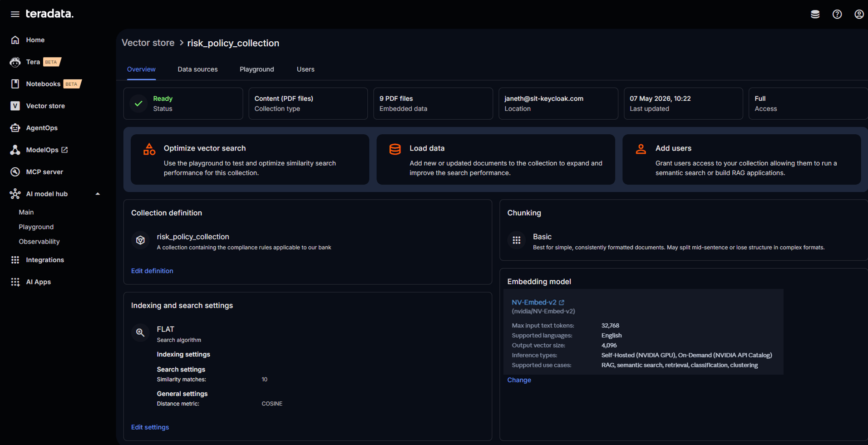Image resolution: width=868 pixels, height=445 pixels.
Task: Navigate to Vector store breadcrumb
Action: tap(148, 43)
